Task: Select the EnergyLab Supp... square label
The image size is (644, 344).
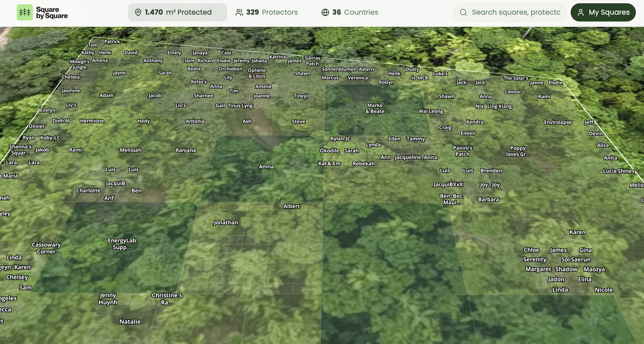Action: [122, 244]
